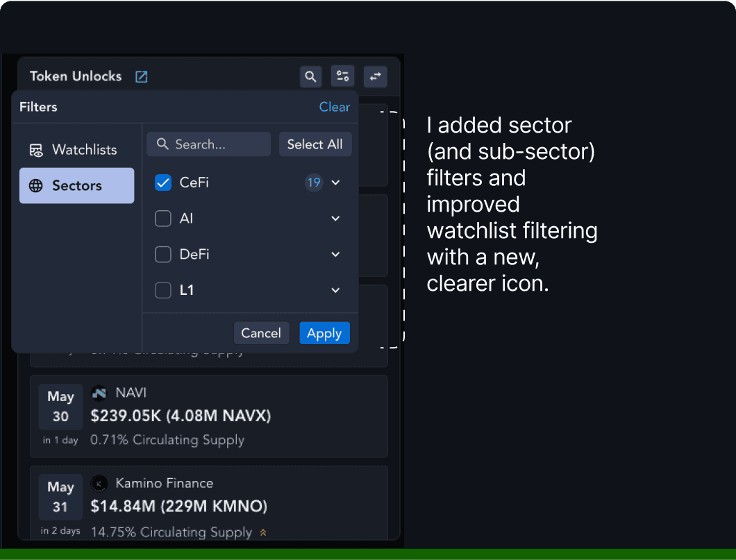Screen dimensions: 736x560
Task: Expand the CeFi sub-sectors chevron
Action: pos(335,183)
